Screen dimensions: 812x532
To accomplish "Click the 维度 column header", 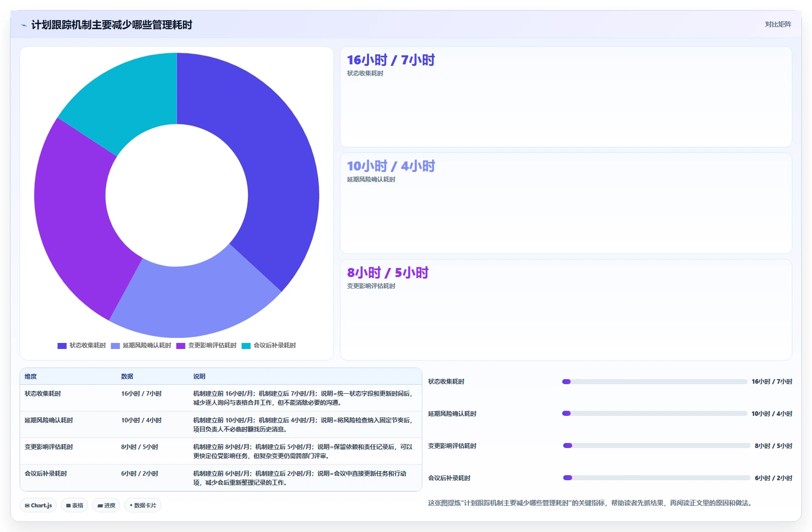I will coord(31,377).
